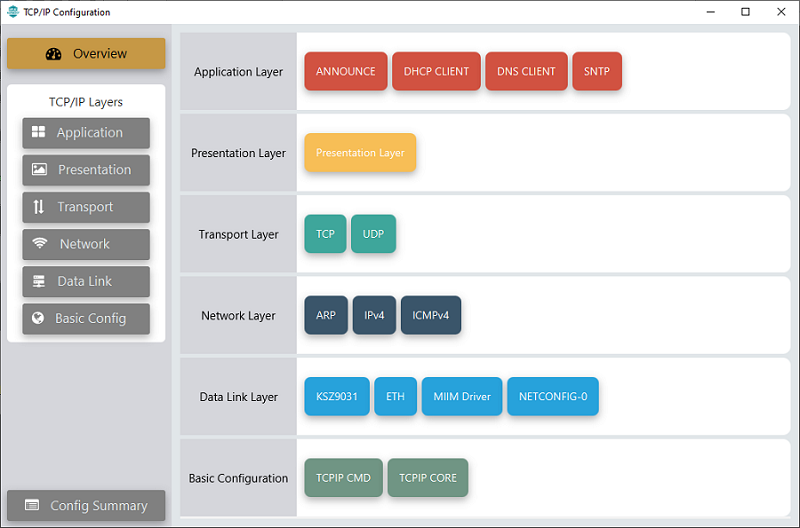800x528 pixels.
Task: Click the Basic Config globe icon
Action: (x=38, y=318)
